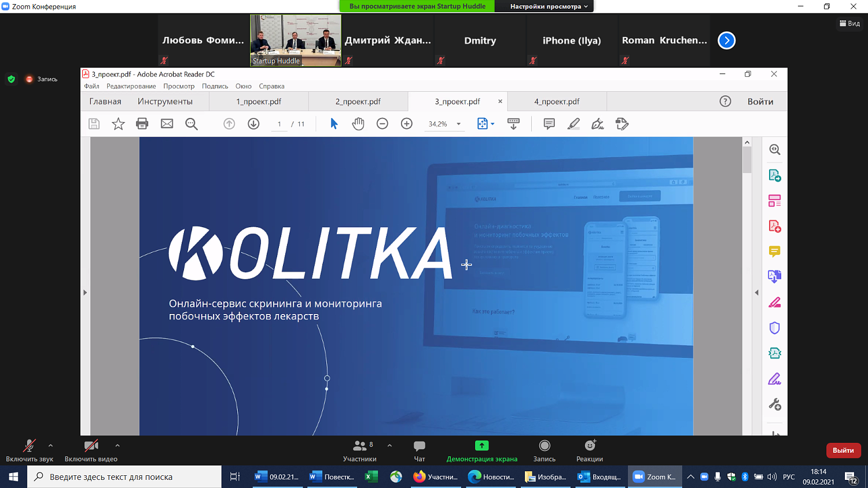Leave the meeting with Выйти
Screen dimensions: 868x488
coord(843,450)
